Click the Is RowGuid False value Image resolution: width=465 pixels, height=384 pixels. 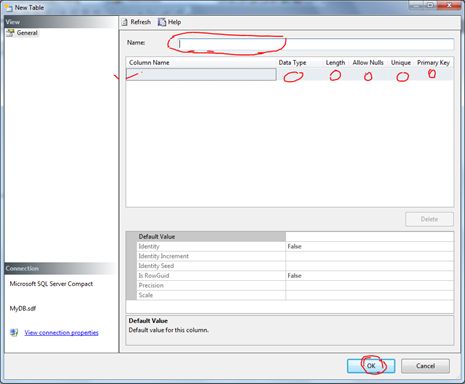click(x=369, y=276)
